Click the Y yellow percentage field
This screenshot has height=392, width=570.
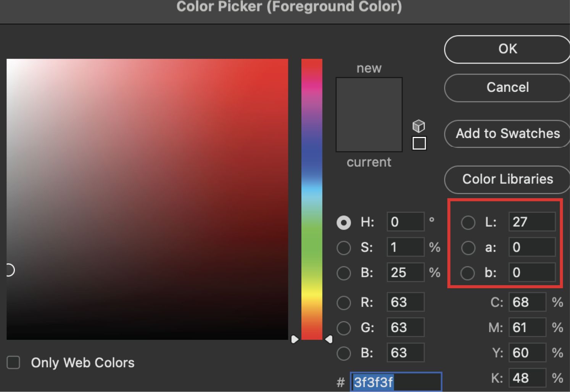[527, 353]
